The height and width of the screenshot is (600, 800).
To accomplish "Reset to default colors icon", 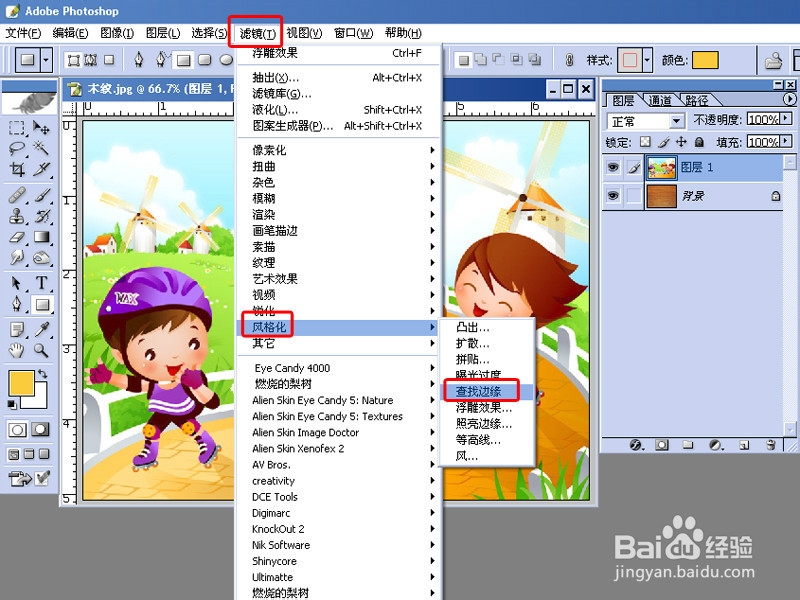I will 12,405.
